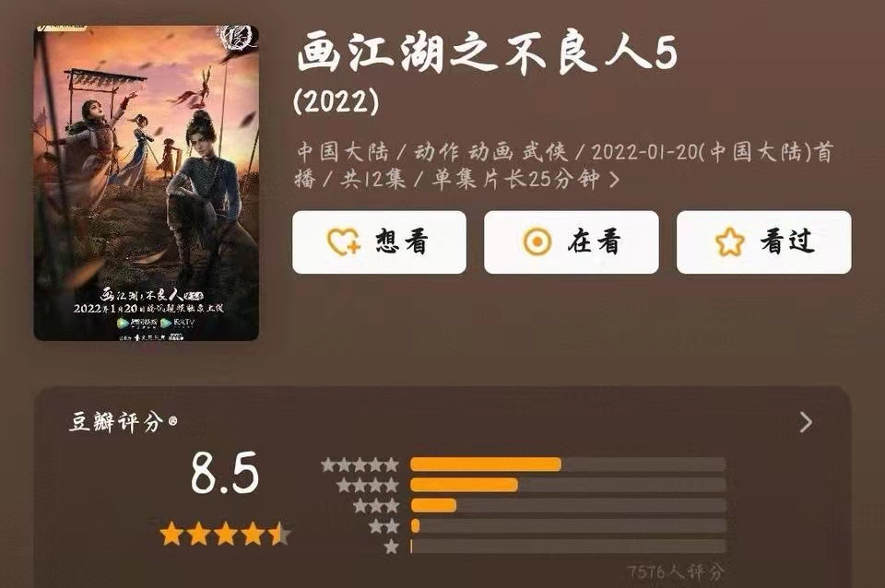The width and height of the screenshot is (885, 588).
Task: Tap the circle-dot icon on 在看
Action: (537, 242)
